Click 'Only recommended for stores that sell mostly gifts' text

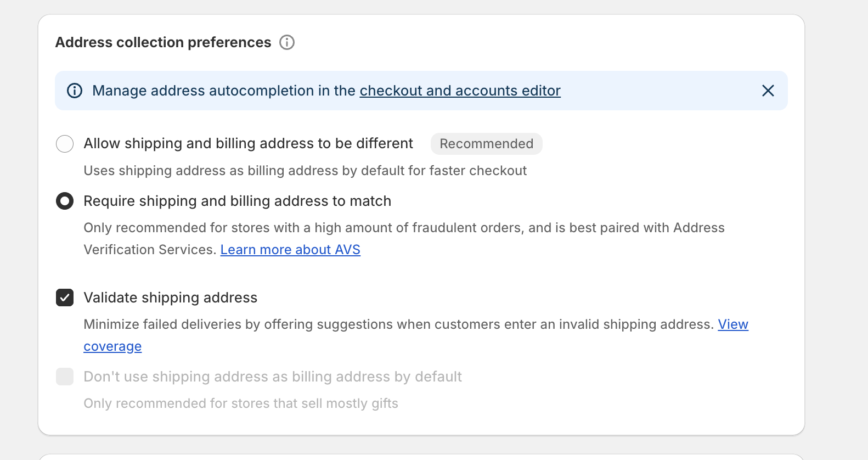click(x=241, y=403)
